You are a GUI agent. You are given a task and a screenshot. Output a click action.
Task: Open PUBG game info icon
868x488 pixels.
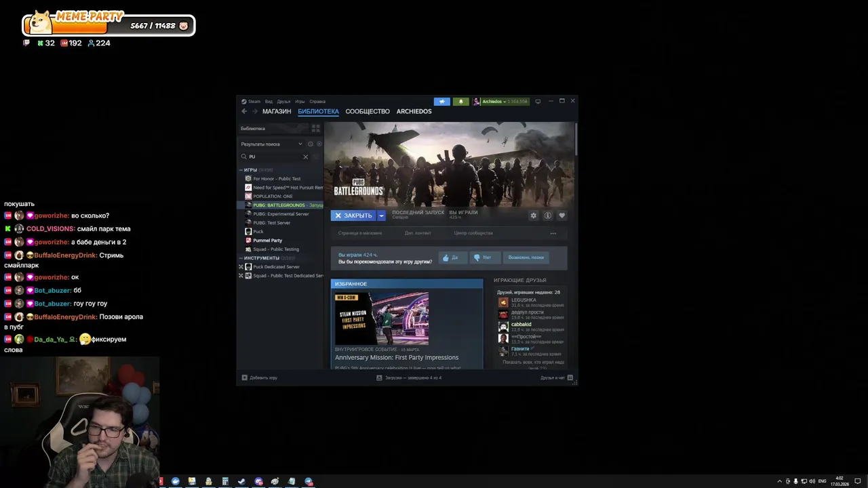tap(548, 216)
